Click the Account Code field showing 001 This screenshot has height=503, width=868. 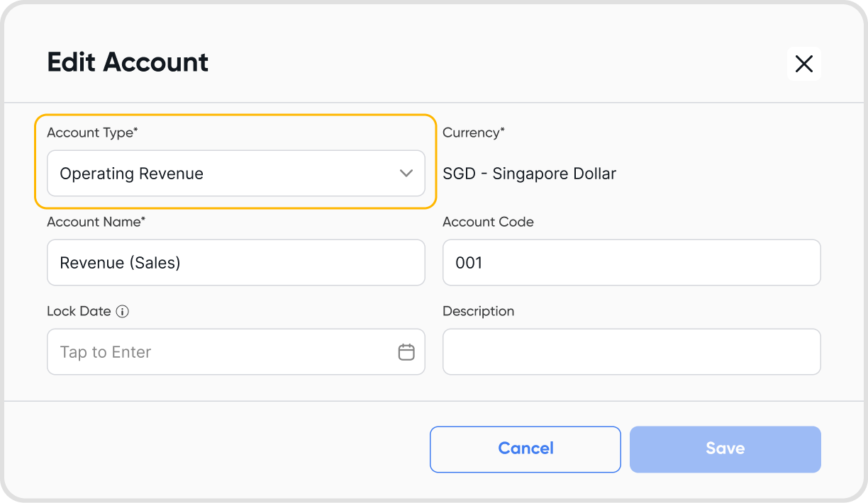[x=631, y=263]
